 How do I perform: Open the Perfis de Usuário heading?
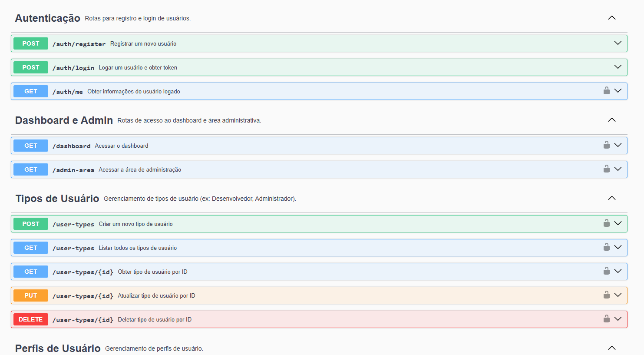(58, 348)
